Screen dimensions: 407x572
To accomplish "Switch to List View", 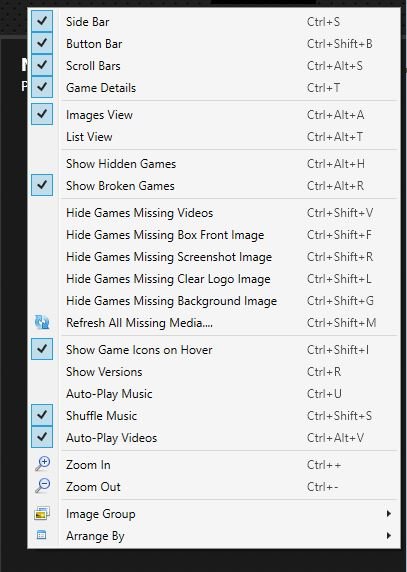I will 213,137.
